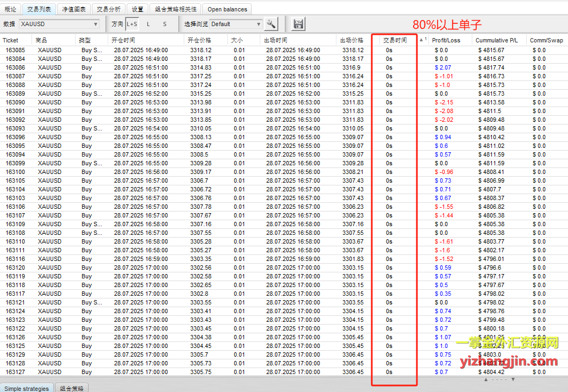Click the CSV export save icon

pyautogui.click(x=298, y=24)
